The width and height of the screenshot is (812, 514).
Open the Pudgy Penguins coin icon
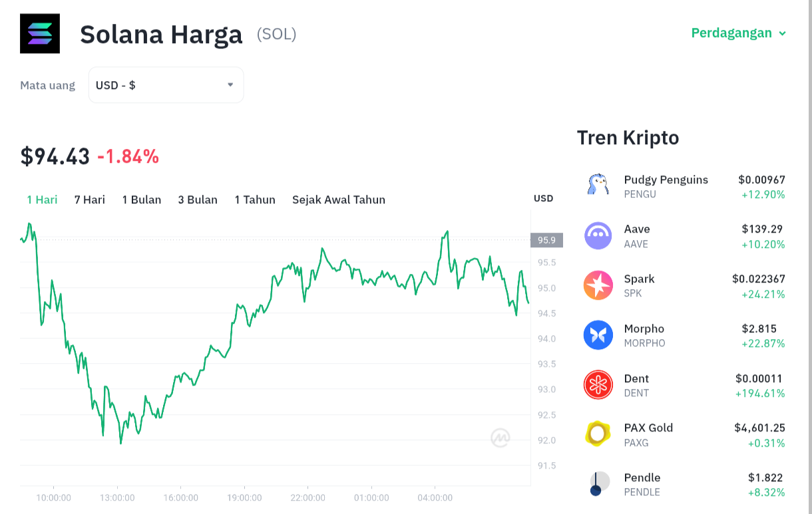pos(598,186)
